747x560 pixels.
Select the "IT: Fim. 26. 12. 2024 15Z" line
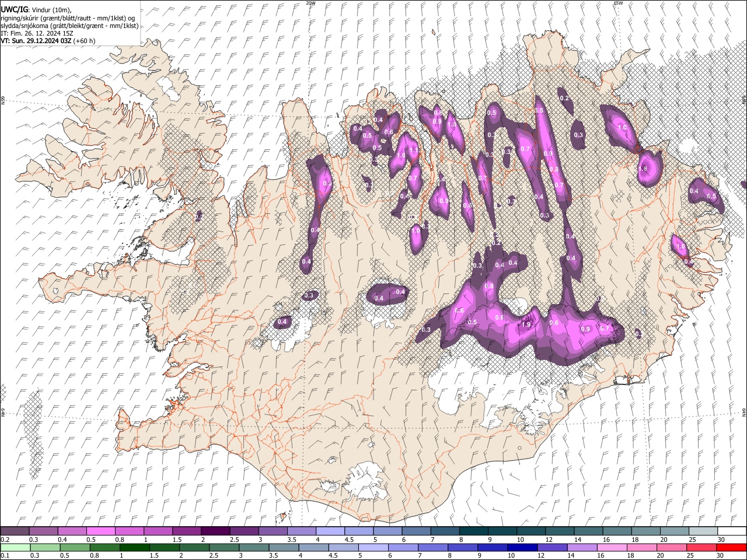coord(37,33)
